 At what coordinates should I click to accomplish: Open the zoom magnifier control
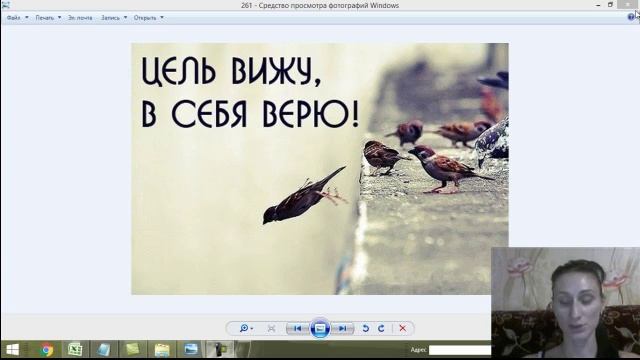click(x=246, y=328)
